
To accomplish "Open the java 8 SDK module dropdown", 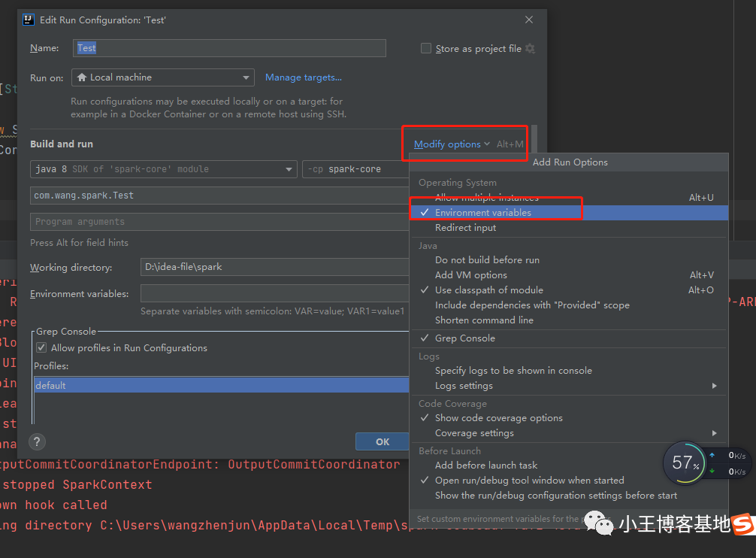I will pyautogui.click(x=163, y=169).
